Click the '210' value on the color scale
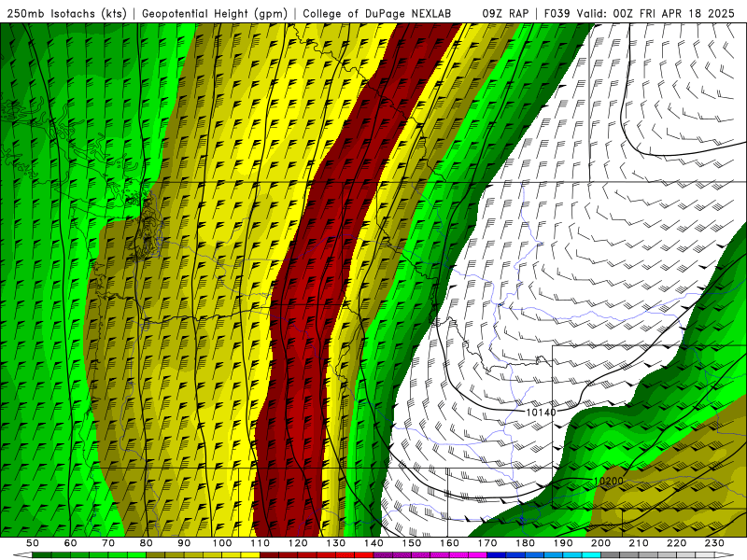This screenshot has width=747, height=560. pos(640,543)
